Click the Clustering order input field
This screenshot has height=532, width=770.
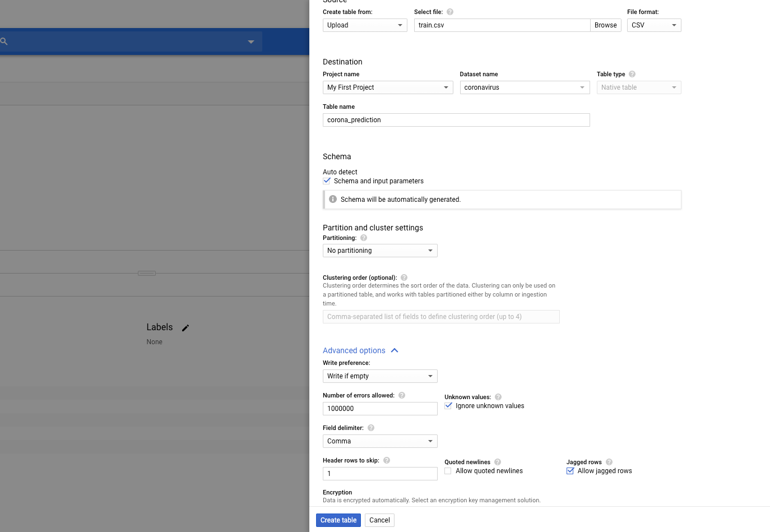441,317
